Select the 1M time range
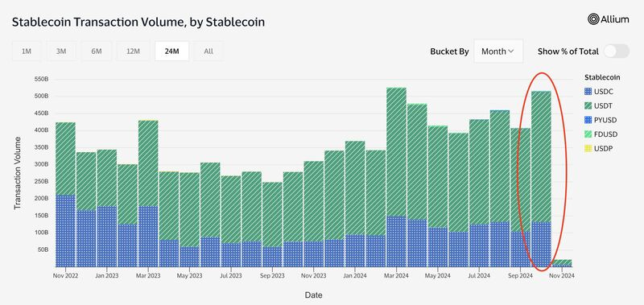Image resolution: width=644 pixels, height=305 pixels. (27, 52)
